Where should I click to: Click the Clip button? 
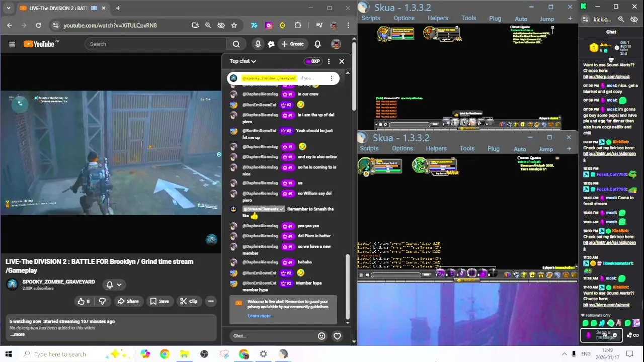pos(189,301)
